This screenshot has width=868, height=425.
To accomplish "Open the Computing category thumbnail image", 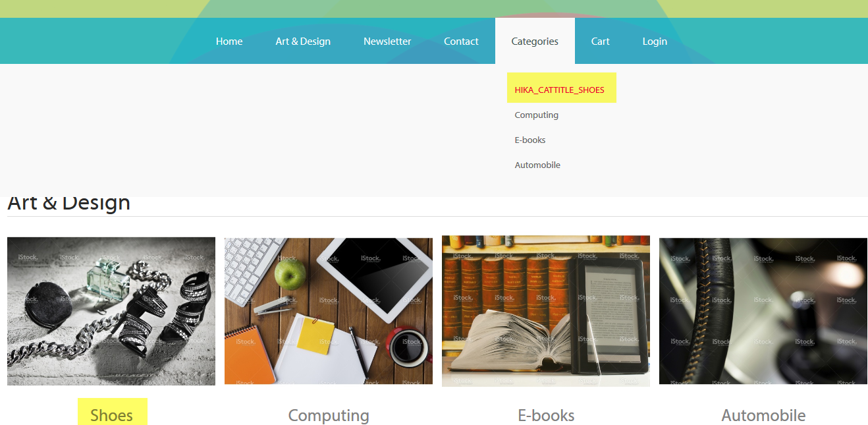I will (329, 311).
